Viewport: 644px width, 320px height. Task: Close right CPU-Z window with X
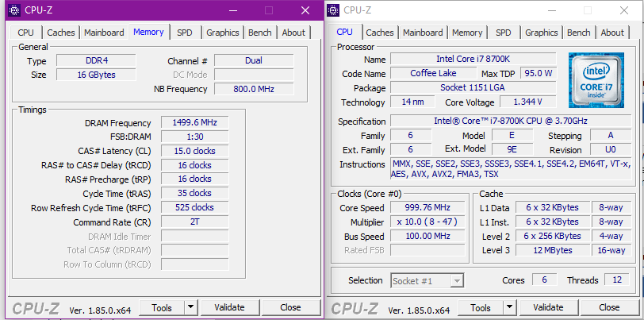point(624,10)
